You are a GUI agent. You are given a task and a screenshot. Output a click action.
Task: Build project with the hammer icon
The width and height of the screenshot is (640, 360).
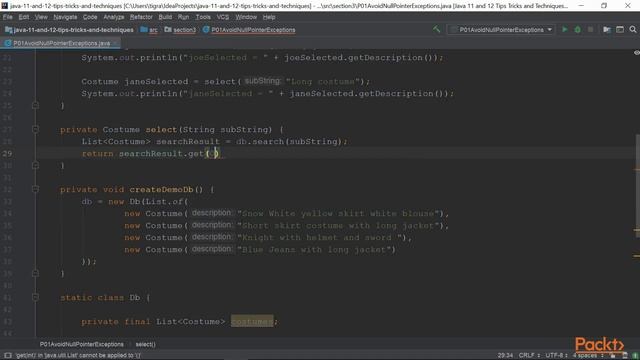click(436, 29)
